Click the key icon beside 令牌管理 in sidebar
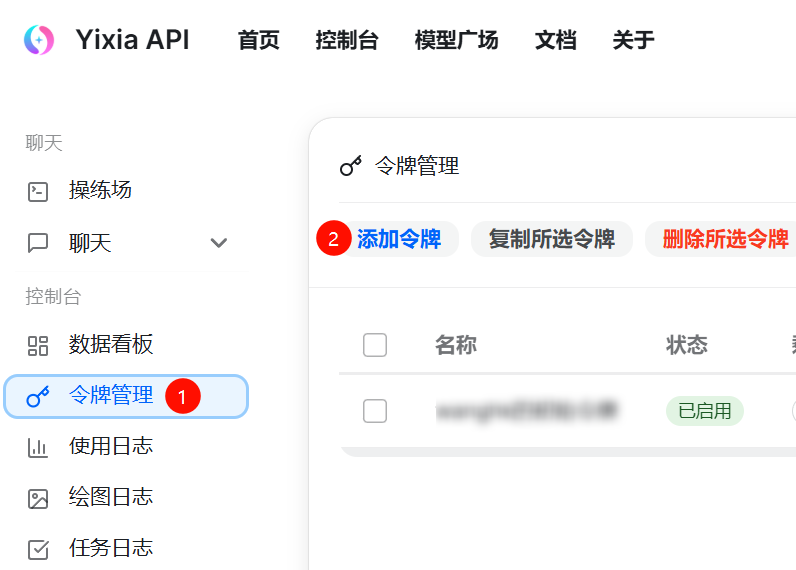796x570 pixels. click(38, 397)
